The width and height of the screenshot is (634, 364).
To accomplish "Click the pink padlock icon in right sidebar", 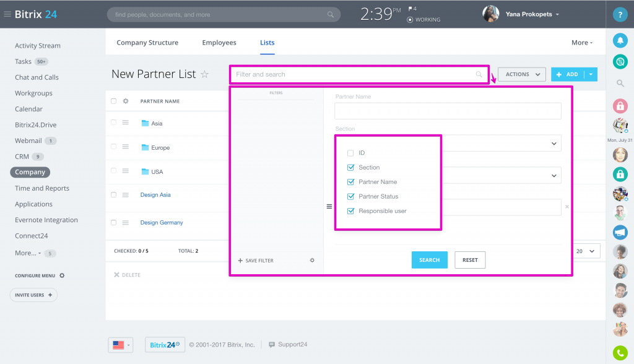I will pos(620,106).
